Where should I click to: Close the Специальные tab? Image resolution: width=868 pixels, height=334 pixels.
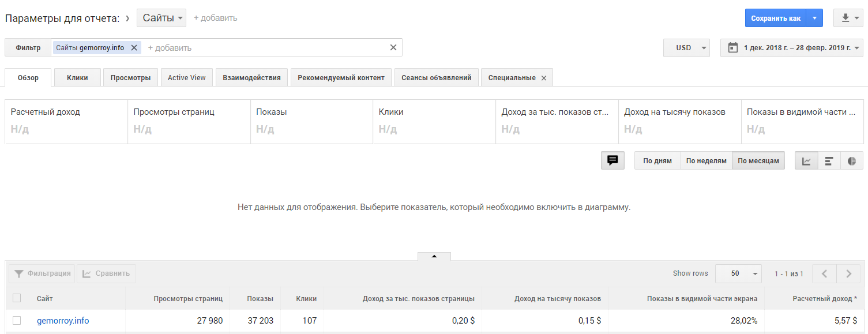tap(544, 78)
